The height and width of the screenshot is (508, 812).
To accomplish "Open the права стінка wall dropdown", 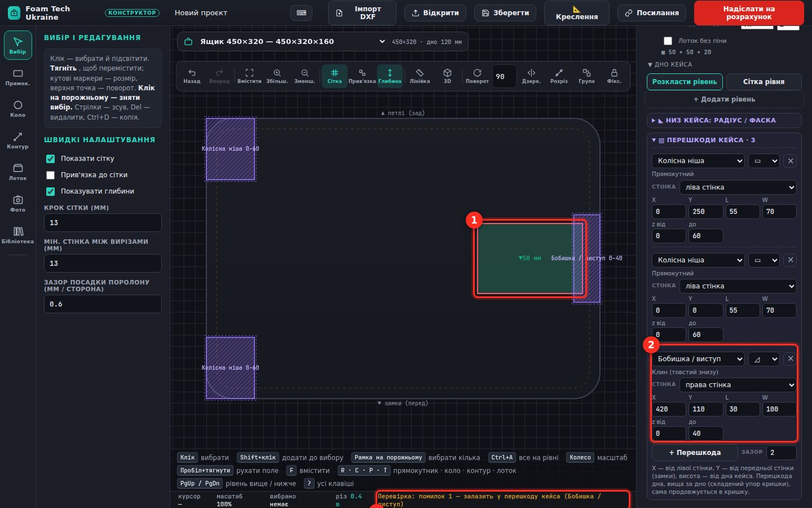I will 738,385.
